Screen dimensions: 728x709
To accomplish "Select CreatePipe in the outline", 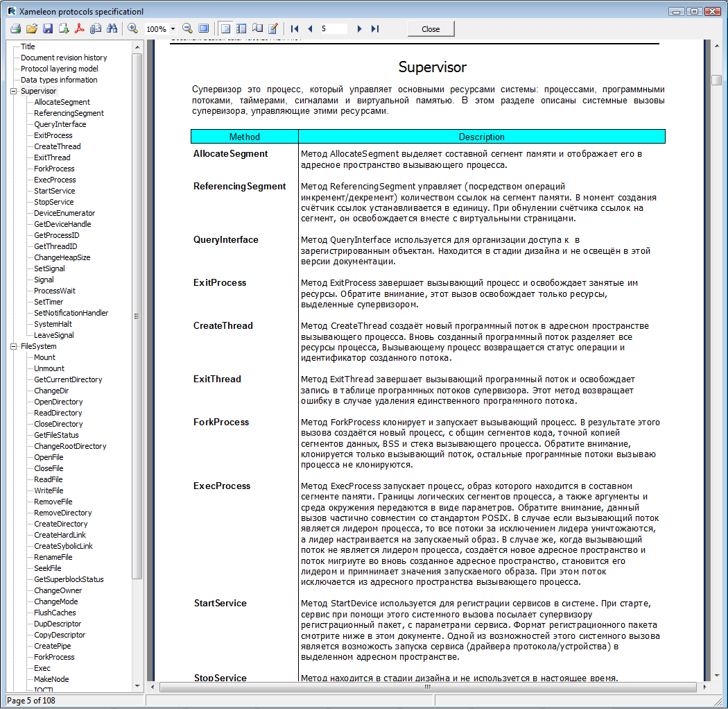I will point(53,647).
